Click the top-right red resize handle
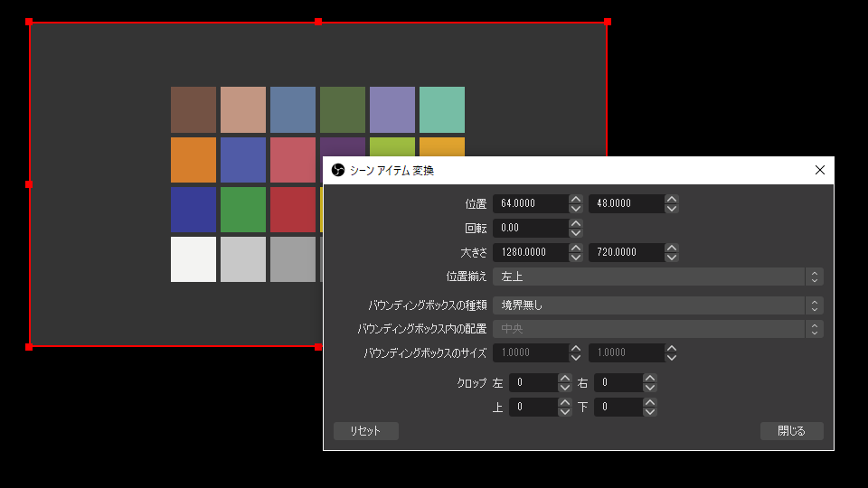This screenshot has height=488, width=868. [607, 22]
